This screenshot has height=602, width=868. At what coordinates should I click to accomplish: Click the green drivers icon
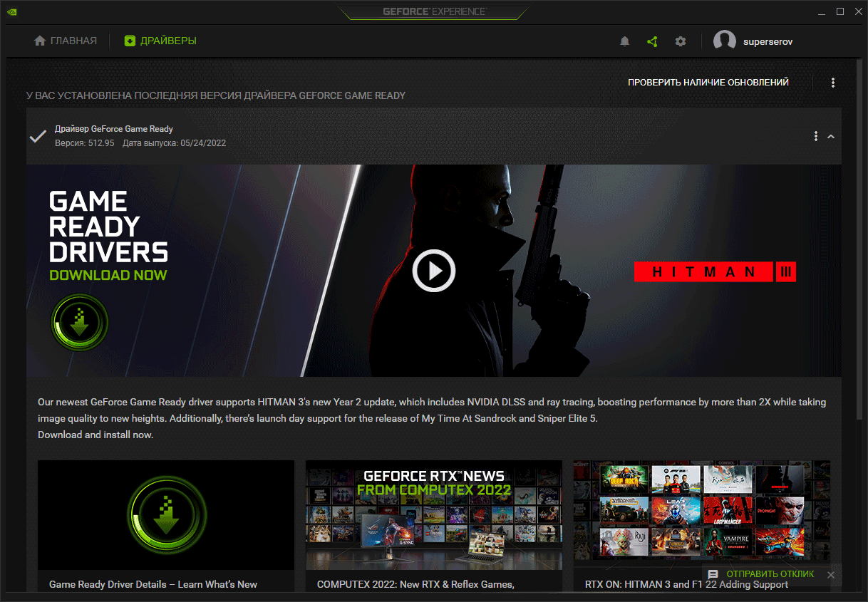pyautogui.click(x=130, y=41)
